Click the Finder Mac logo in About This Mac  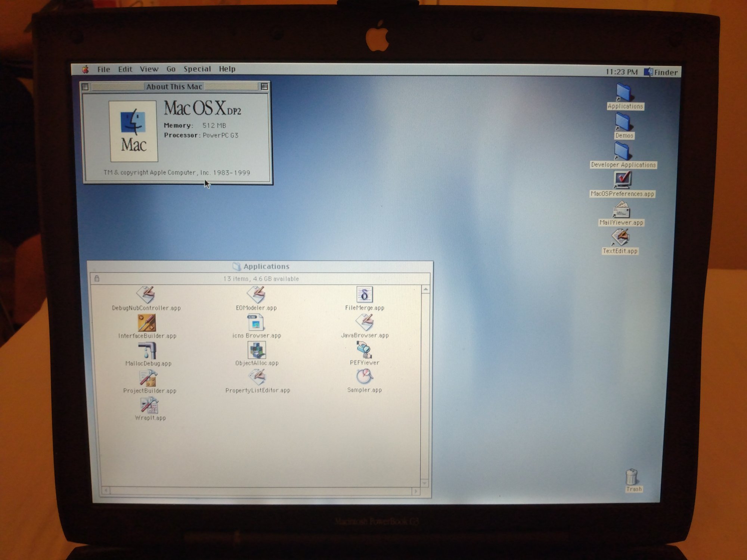[x=133, y=131]
